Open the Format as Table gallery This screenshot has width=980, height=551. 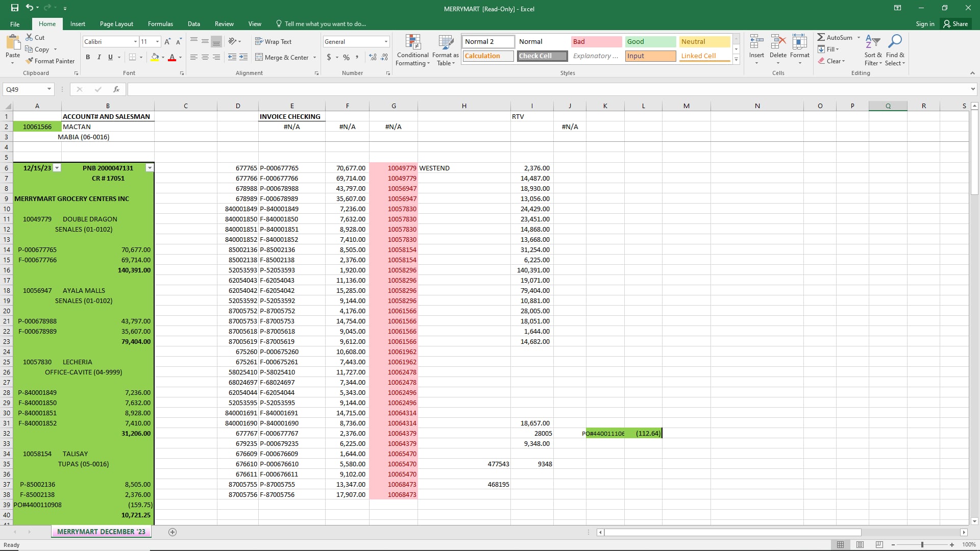click(x=445, y=51)
